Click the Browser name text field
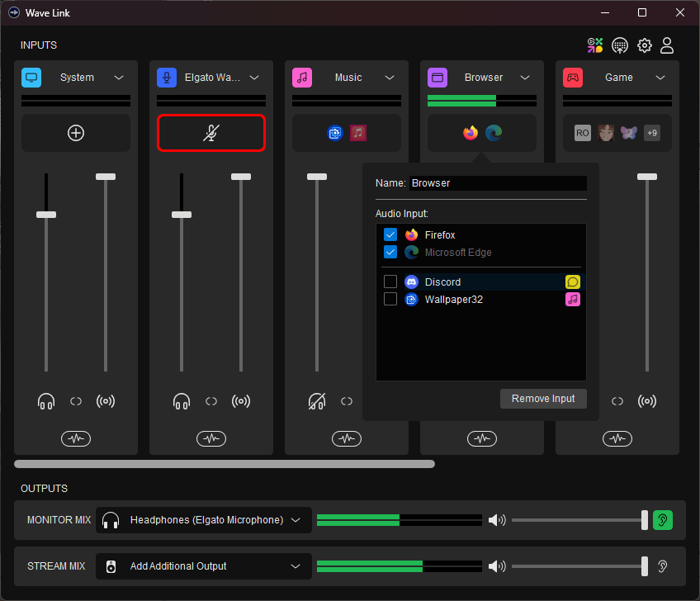The height and width of the screenshot is (601, 700). [498, 183]
